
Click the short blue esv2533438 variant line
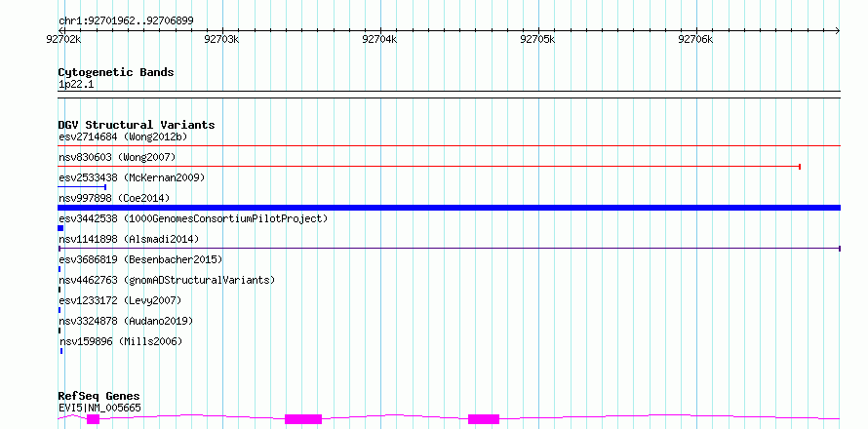82,187
